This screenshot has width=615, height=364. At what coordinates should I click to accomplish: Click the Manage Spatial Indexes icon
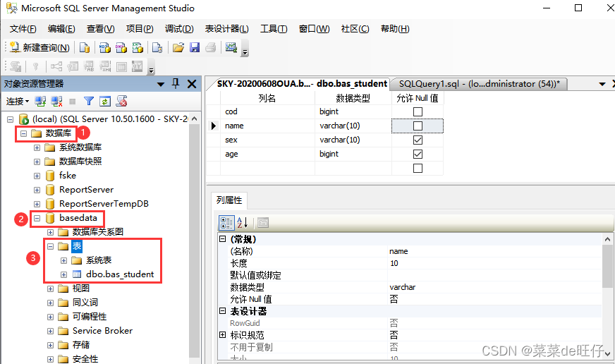[138, 66]
